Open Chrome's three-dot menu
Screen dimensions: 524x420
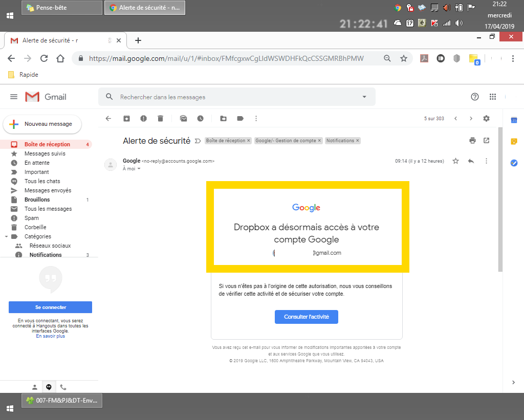click(x=513, y=58)
